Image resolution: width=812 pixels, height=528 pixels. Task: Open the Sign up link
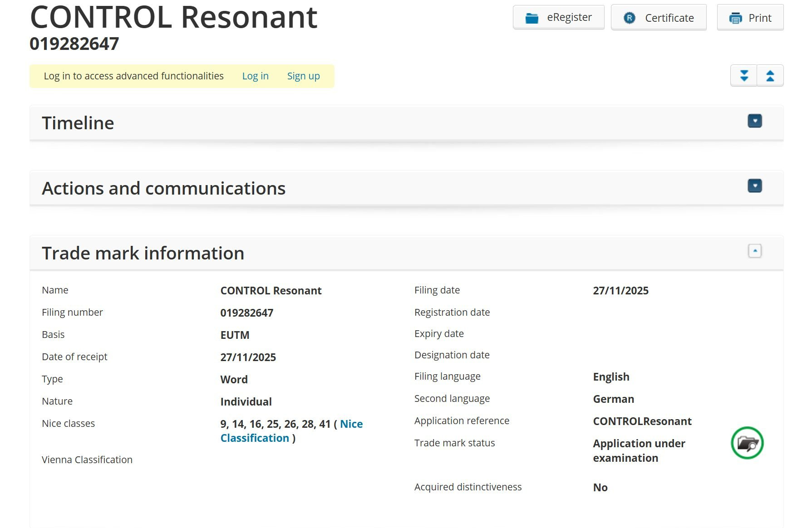click(303, 76)
